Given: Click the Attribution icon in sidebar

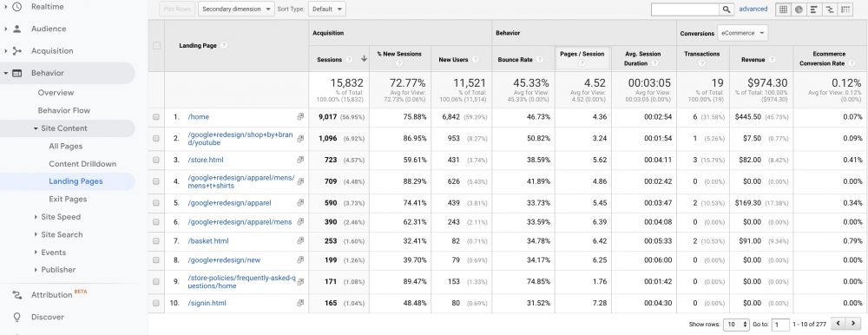Looking at the screenshot, I should (17, 295).
